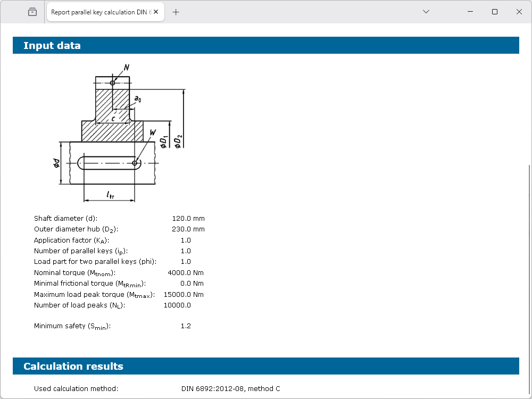532x399 pixels.
Task: Open a new tab with plus icon
Action: [x=176, y=12]
